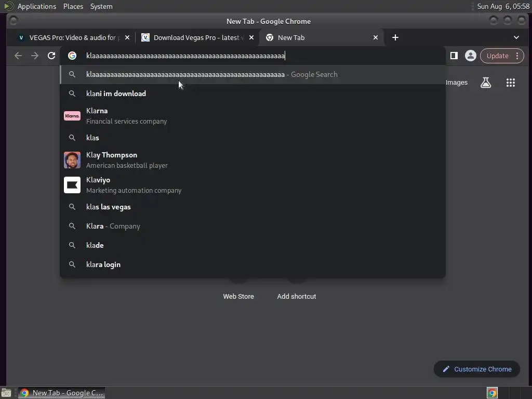Open the side panel icon
This screenshot has width=532, height=399.
click(454, 56)
